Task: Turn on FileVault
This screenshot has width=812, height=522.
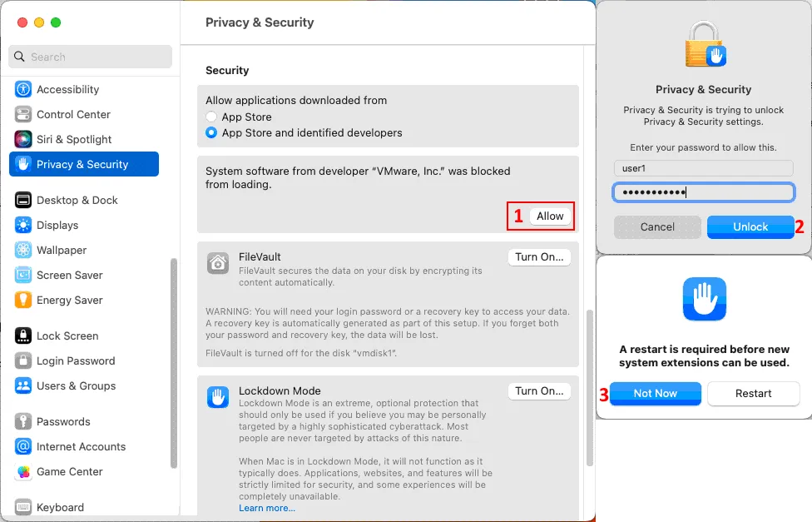Action: point(539,257)
